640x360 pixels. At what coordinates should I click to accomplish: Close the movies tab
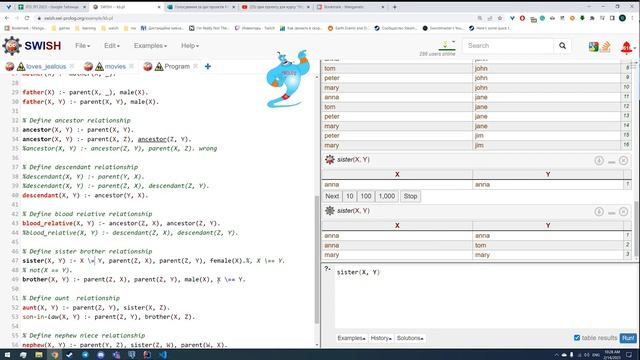tap(131, 66)
